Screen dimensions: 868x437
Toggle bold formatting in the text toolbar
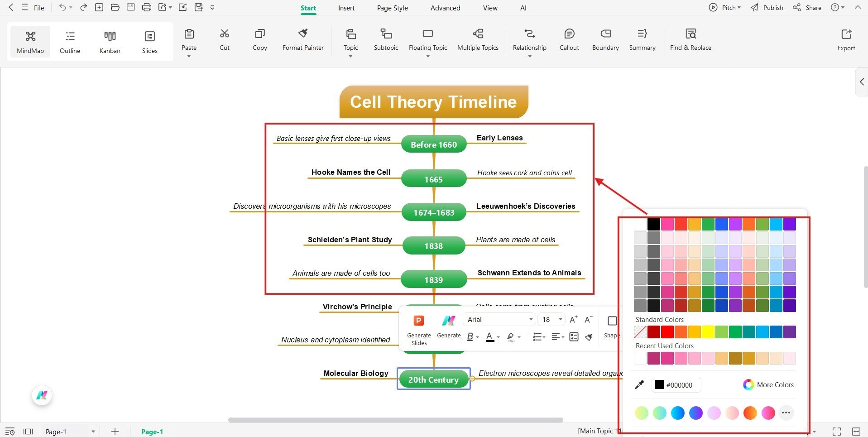click(x=470, y=337)
